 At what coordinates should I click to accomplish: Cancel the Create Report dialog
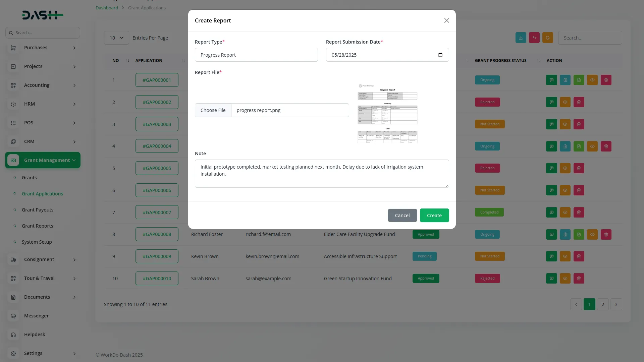pos(402,215)
